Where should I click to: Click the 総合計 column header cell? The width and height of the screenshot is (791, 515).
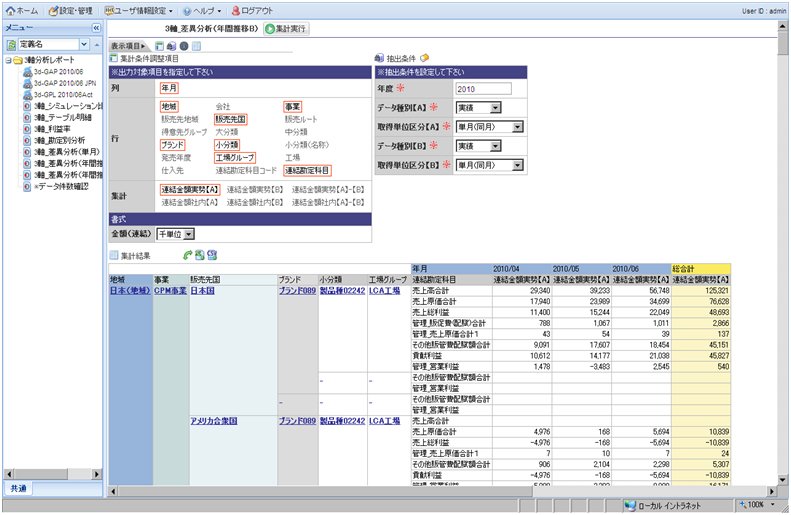pyautogui.click(x=701, y=269)
